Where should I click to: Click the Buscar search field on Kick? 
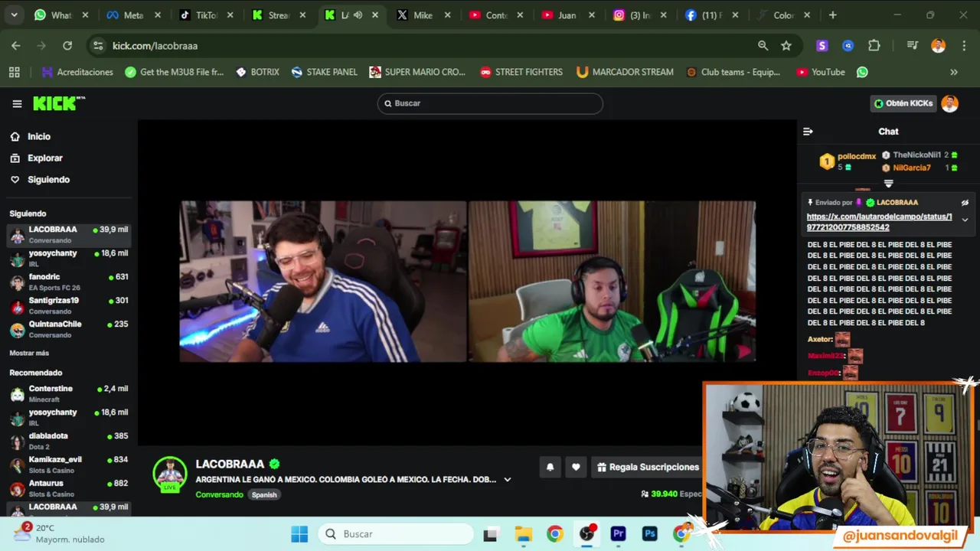(490, 103)
